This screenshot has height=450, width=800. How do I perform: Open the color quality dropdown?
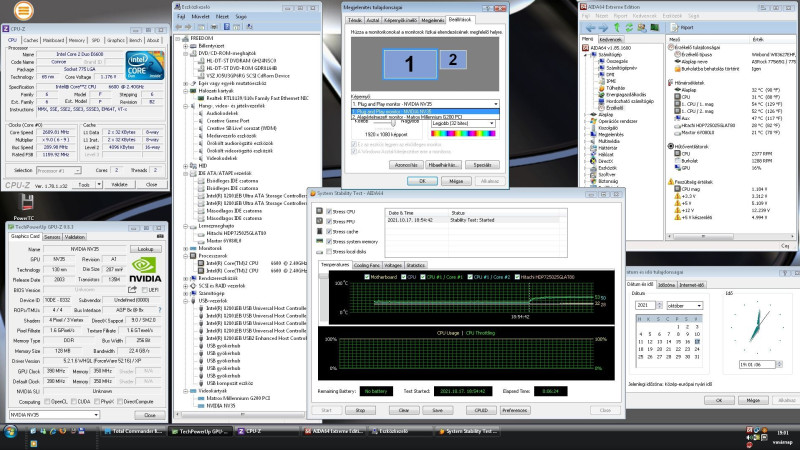tap(463, 123)
